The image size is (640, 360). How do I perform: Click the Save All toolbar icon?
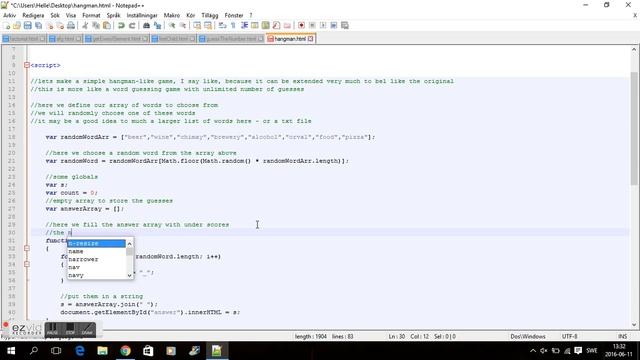pos(38,26)
